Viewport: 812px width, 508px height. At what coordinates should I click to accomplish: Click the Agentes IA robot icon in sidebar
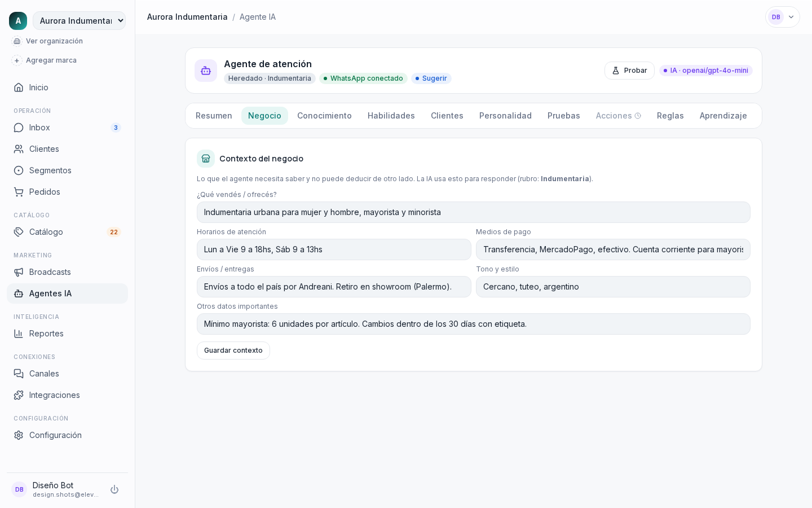19,294
